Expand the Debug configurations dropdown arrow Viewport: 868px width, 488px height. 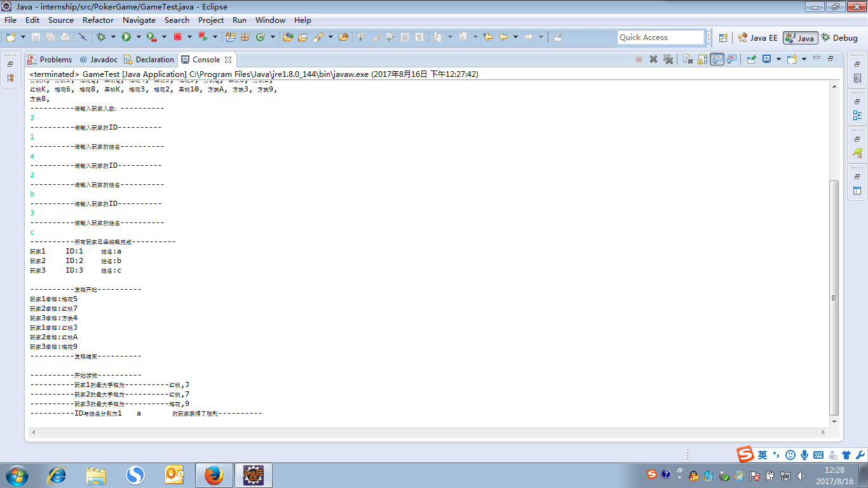click(x=113, y=37)
